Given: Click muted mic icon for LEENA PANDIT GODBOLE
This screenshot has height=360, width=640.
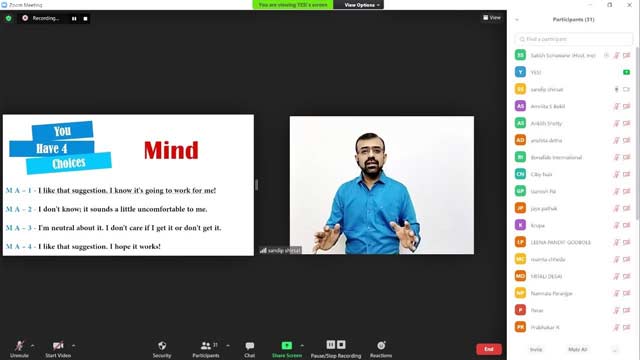Looking at the screenshot, I should 616,242.
